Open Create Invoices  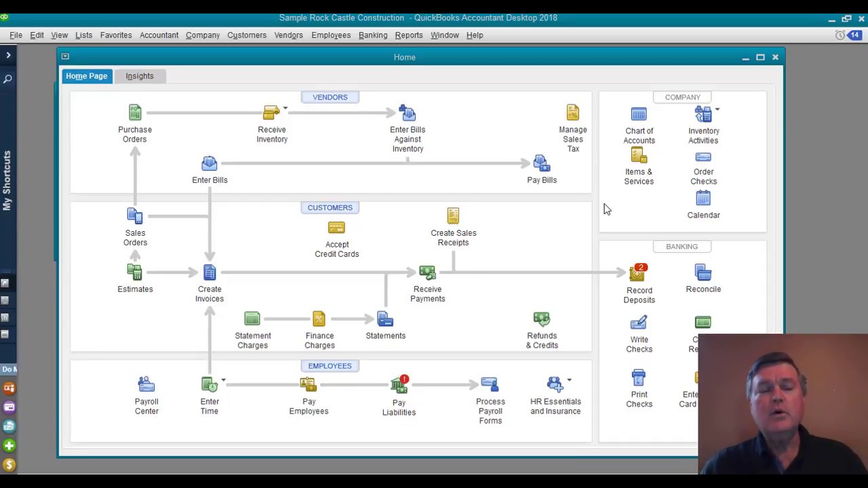point(209,272)
